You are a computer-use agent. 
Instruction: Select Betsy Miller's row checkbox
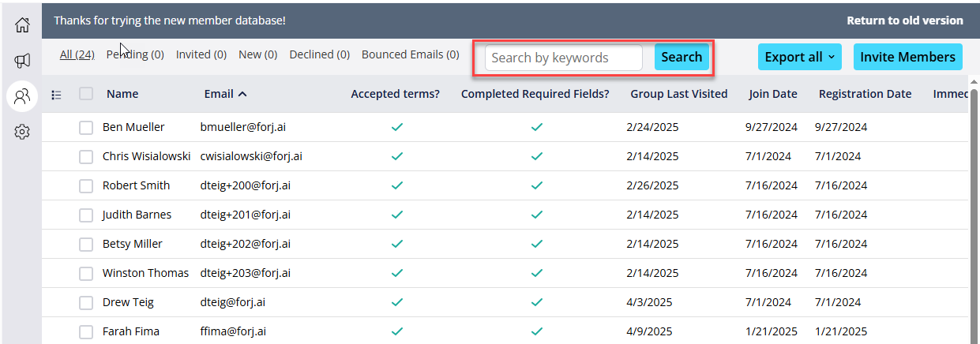86,244
